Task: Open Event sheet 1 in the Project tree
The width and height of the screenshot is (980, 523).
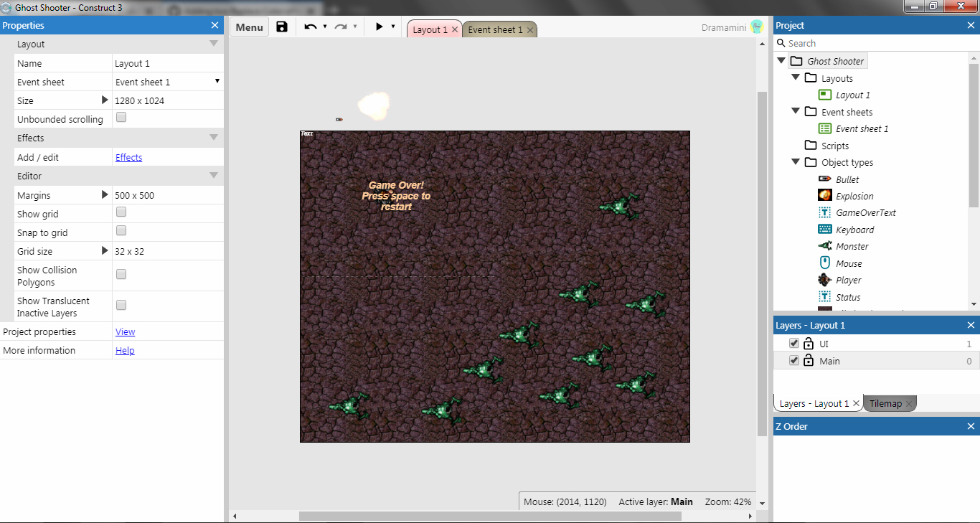Action: point(862,128)
